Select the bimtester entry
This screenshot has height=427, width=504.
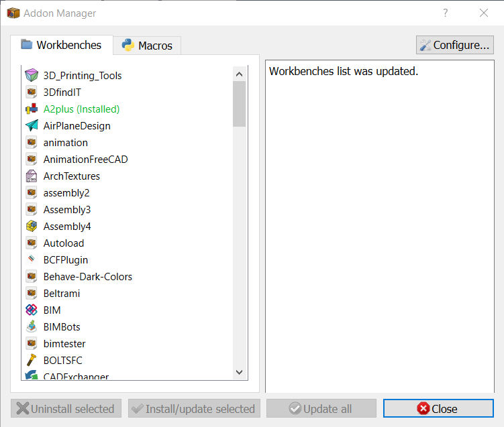point(64,344)
